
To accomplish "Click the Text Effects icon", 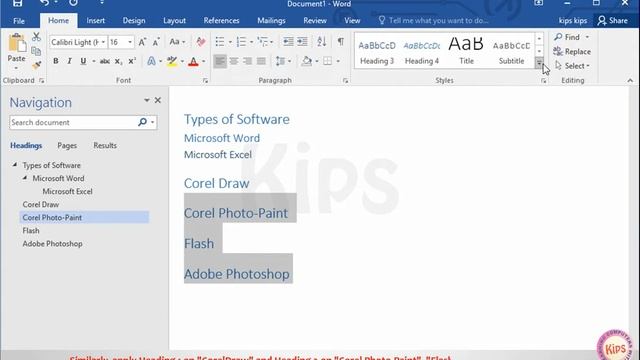I will tap(151, 61).
